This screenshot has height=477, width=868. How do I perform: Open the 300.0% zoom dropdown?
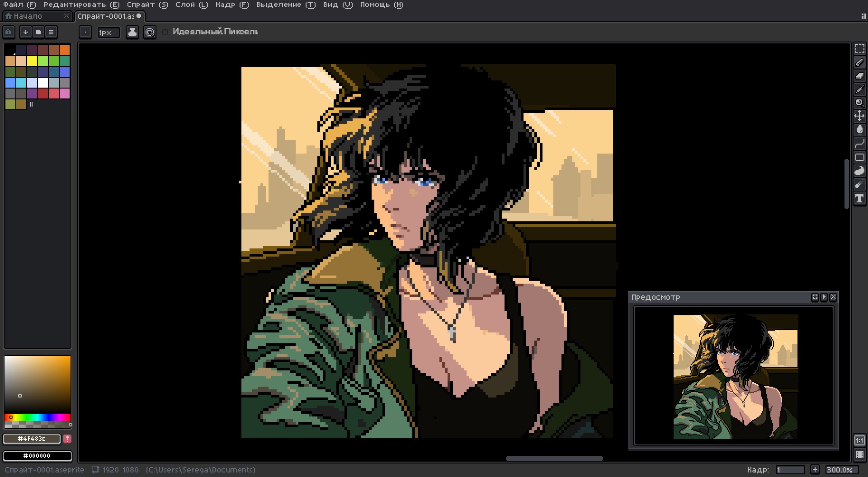pyautogui.click(x=841, y=470)
